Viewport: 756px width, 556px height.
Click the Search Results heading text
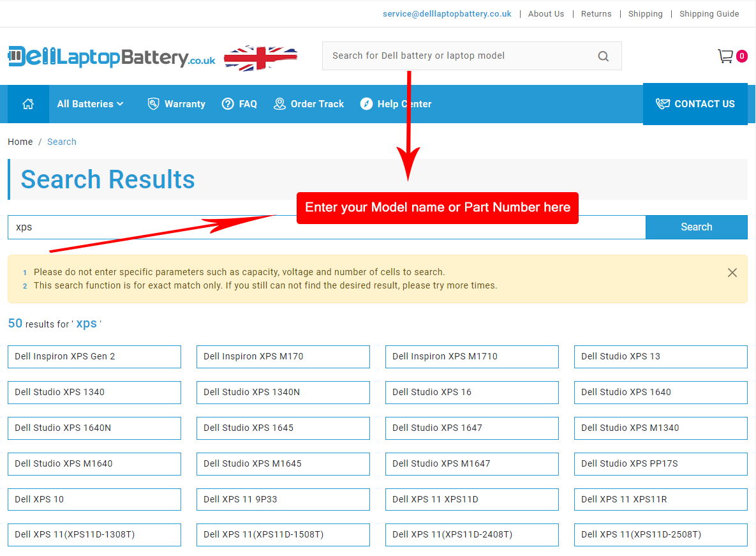108,179
